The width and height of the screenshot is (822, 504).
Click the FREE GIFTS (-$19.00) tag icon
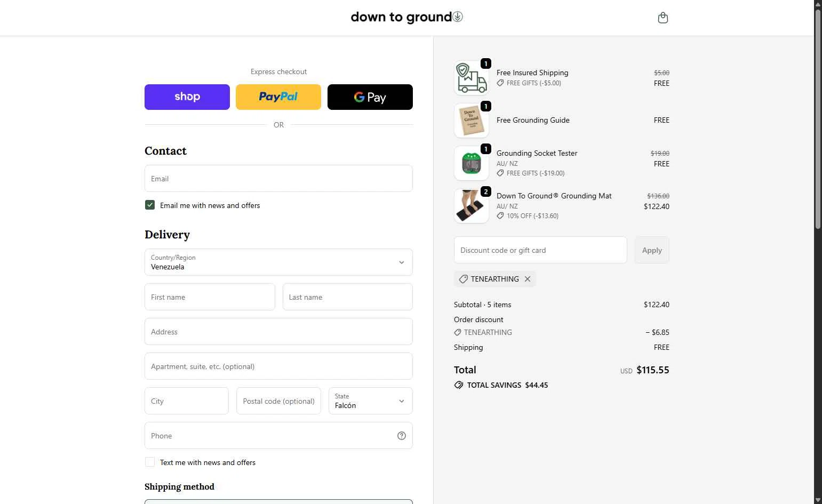point(500,173)
